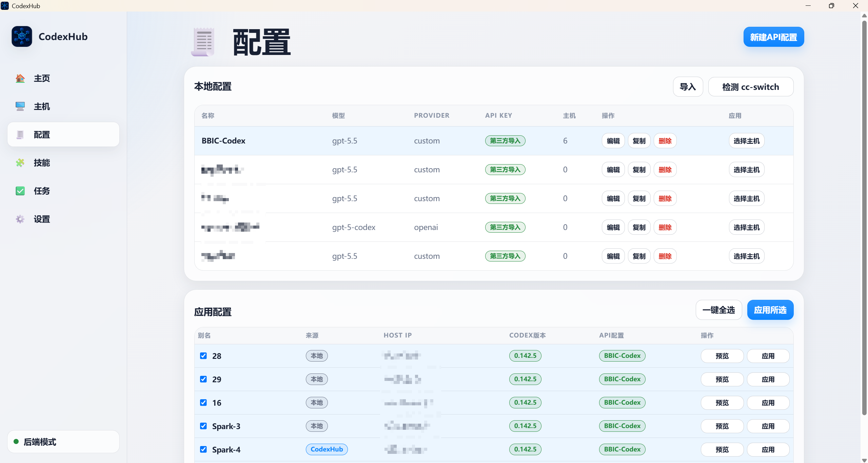Screen dimensions: 868x463
Task: Click 预览 for alias 16
Action: (x=722, y=403)
